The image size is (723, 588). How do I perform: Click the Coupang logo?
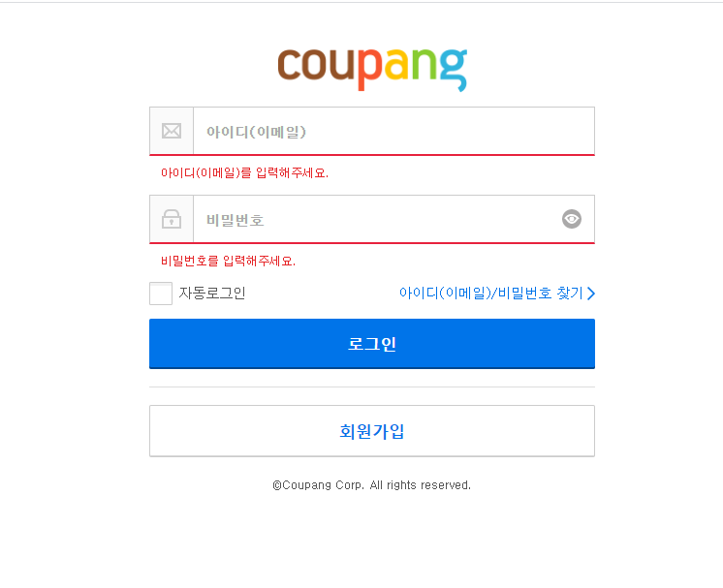tap(372, 70)
